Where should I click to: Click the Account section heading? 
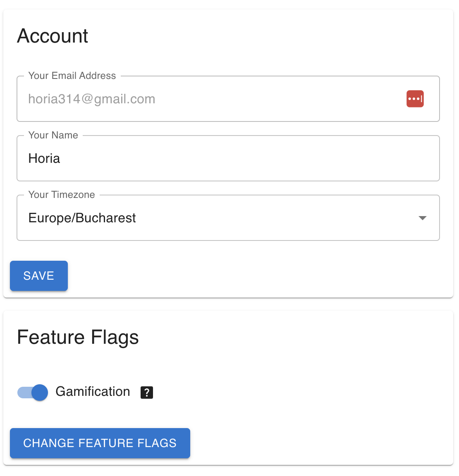pyautogui.click(x=52, y=36)
